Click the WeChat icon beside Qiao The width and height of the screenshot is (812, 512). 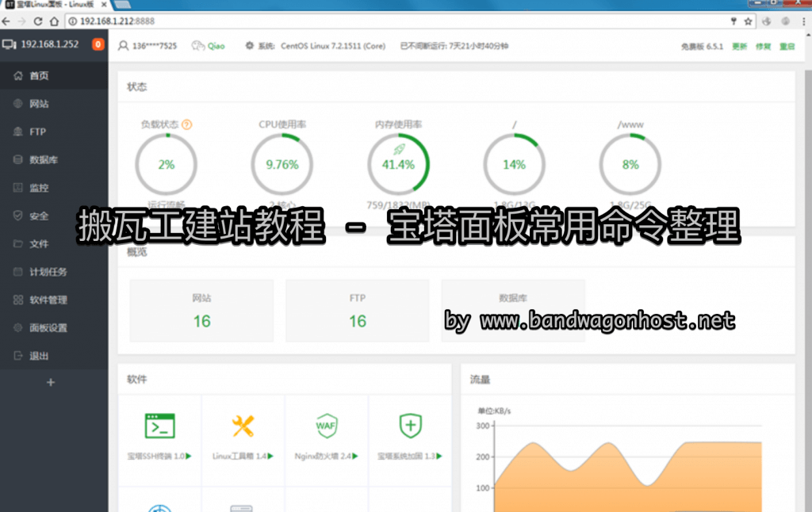point(197,45)
